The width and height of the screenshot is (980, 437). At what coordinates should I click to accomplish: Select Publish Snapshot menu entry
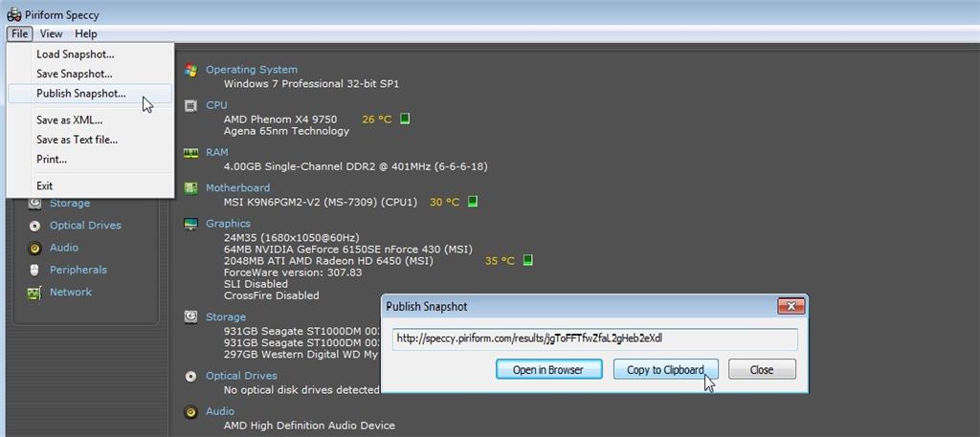(x=90, y=94)
